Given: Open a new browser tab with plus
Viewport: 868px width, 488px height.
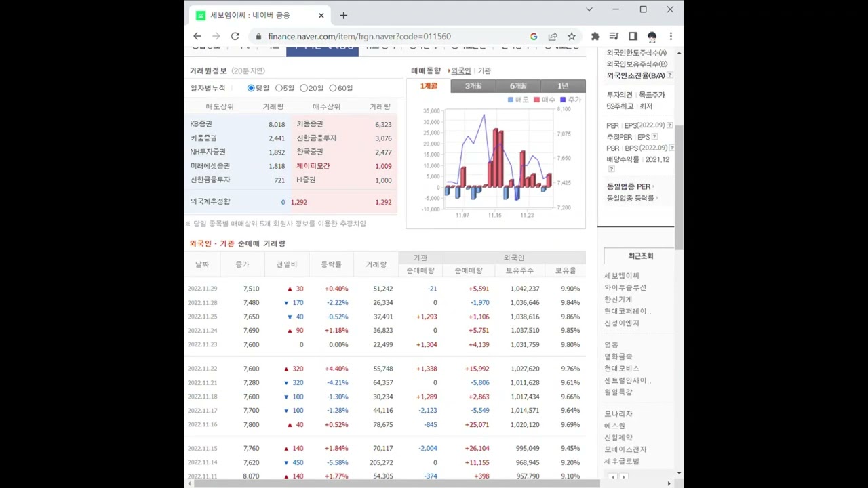Looking at the screenshot, I should pos(344,15).
